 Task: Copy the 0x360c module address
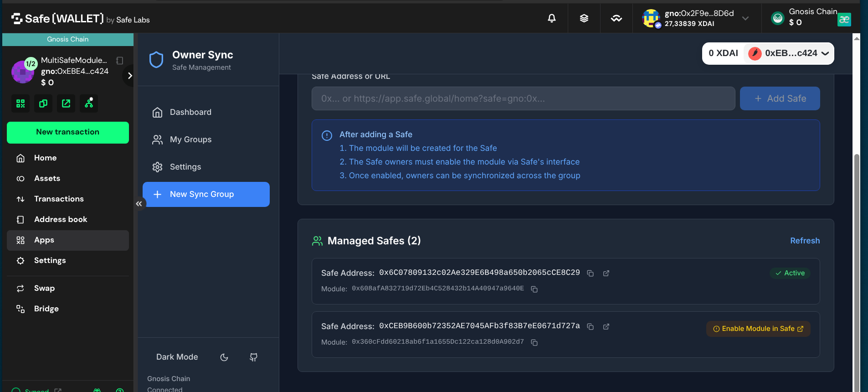coord(534,343)
